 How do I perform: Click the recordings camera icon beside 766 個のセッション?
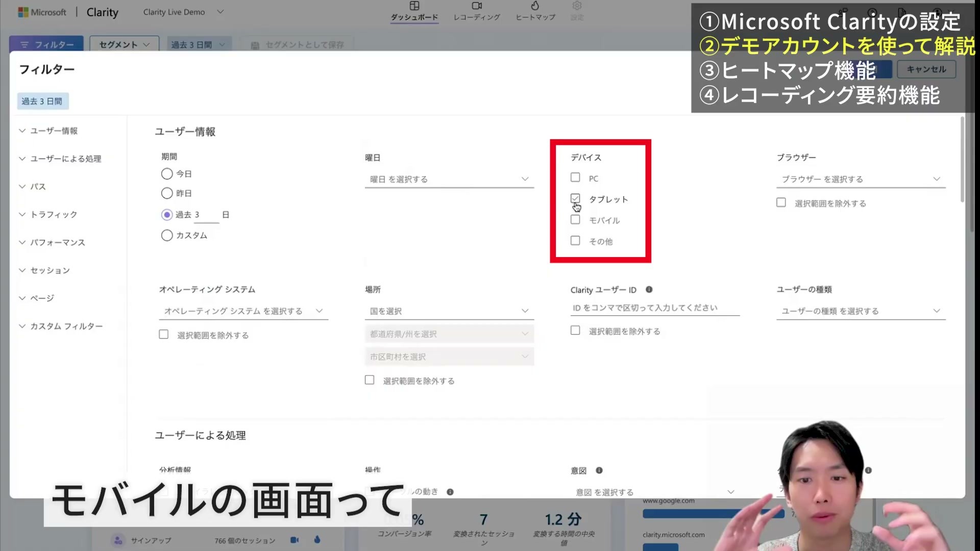point(295,540)
